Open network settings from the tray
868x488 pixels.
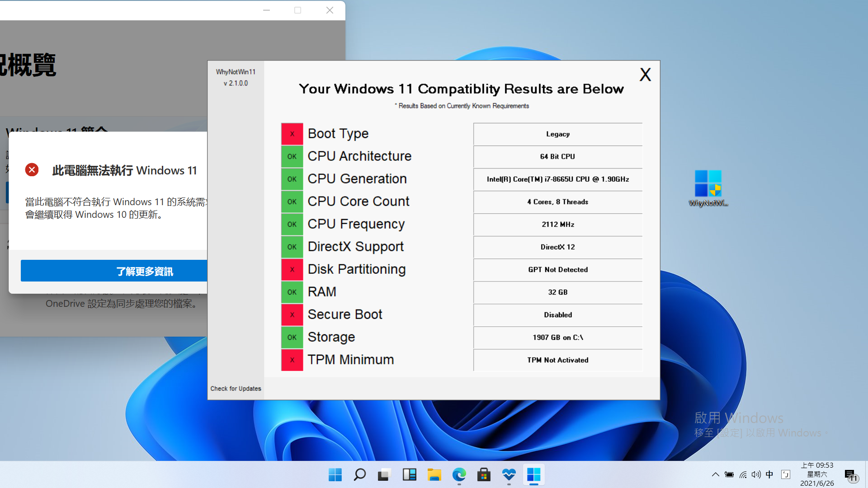tap(743, 474)
